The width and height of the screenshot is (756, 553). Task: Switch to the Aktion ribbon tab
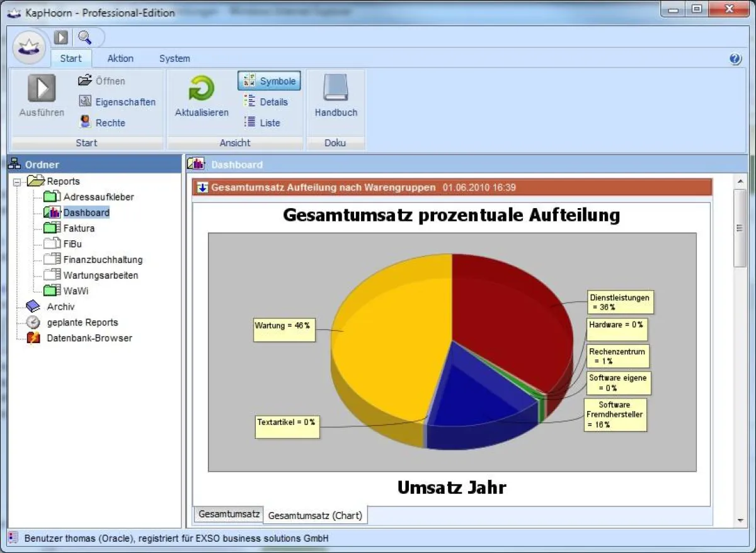tap(120, 59)
